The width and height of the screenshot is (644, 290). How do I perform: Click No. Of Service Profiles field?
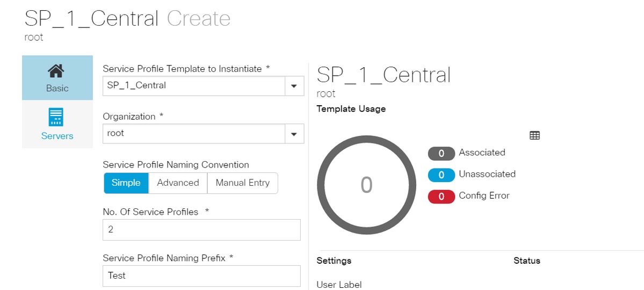201,230
